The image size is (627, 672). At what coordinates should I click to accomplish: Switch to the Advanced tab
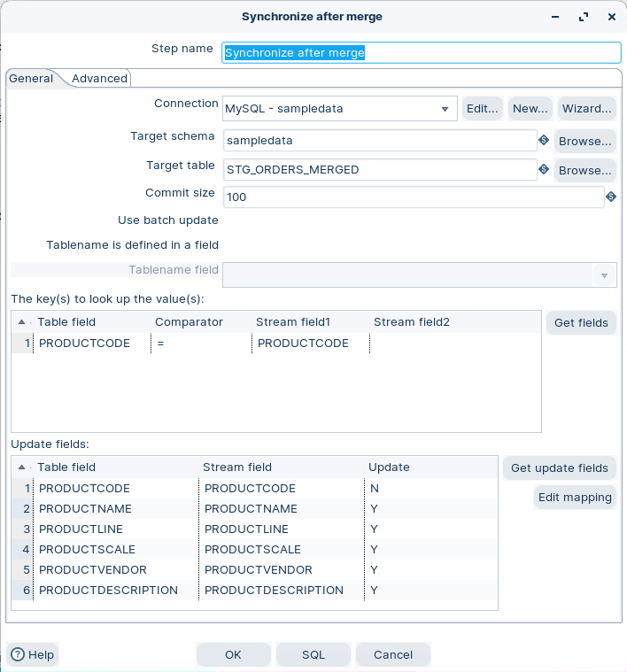coord(99,79)
